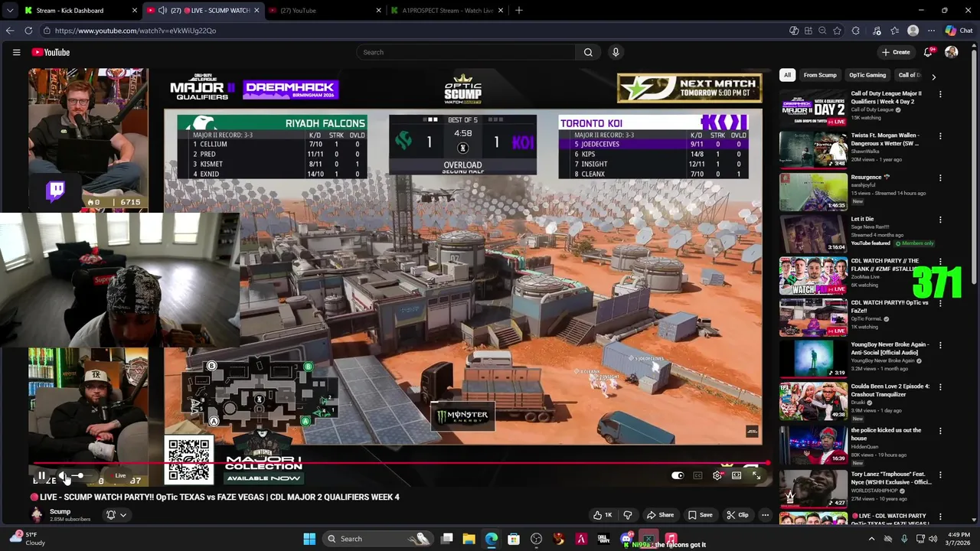This screenshot has height=551, width=980.
Task: Pause the live video
Action: tap(41, 476)
